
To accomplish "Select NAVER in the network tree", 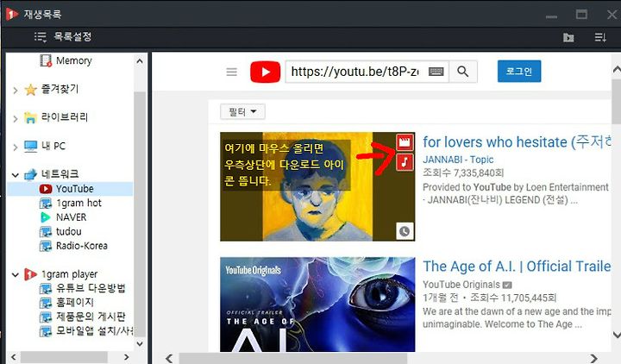I will [x=72, y=217].
